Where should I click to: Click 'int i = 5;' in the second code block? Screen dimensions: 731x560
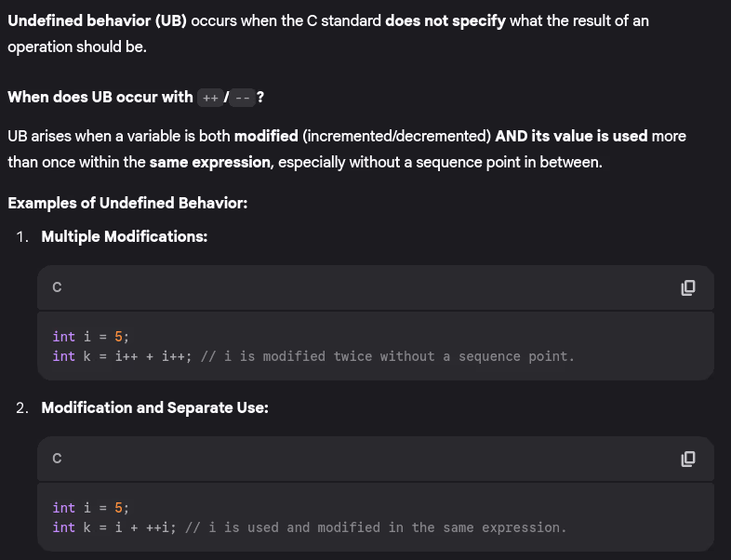click(91, 508)
